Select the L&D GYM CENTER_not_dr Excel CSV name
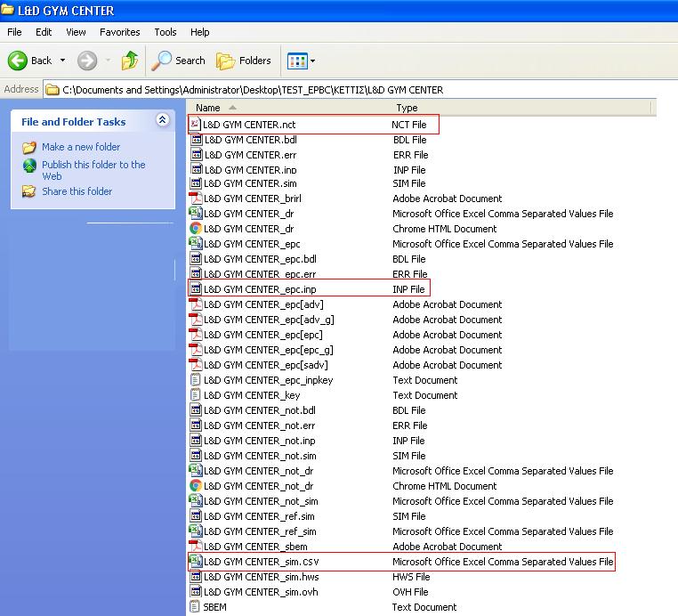The image size is (678, 616). pyautogui.click(x=259, y=471)
